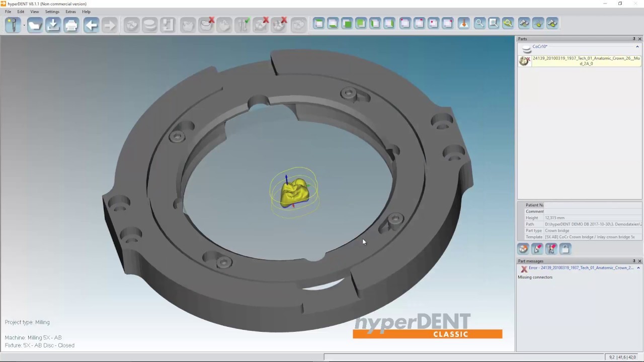This screenshot has height=362, width=644.
Task: Select third isometric view cube icon
Action: (x=433, y=23)
